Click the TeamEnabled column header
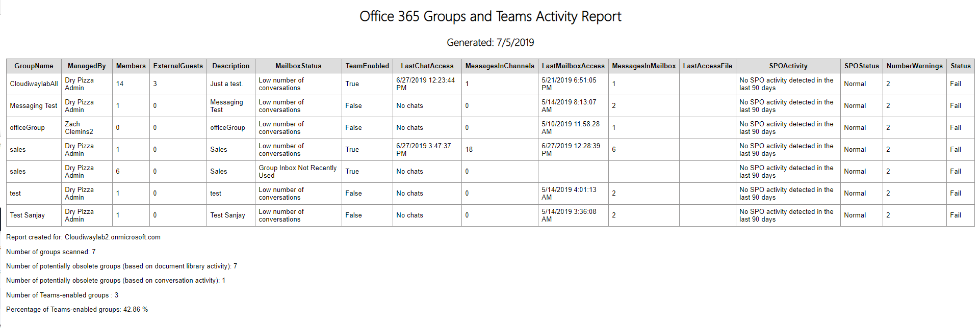Image resolution: width=980 pixels, height=328 pixels. (x=367, y=66)
